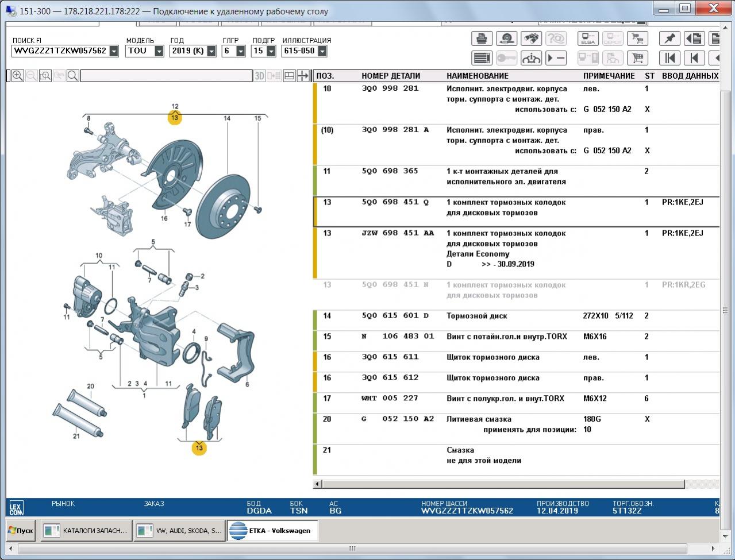Click the production date 12.04.2019

coord(557,511)
